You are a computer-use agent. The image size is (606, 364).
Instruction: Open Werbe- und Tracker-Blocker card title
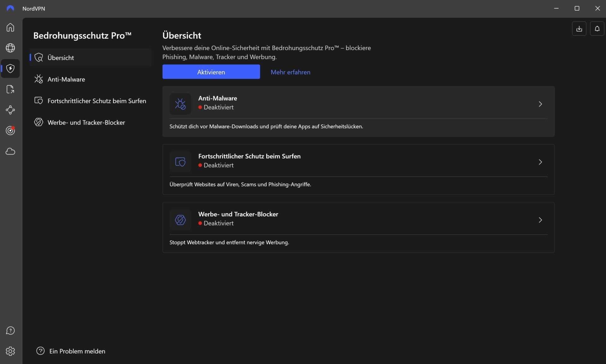coord(238,214)
